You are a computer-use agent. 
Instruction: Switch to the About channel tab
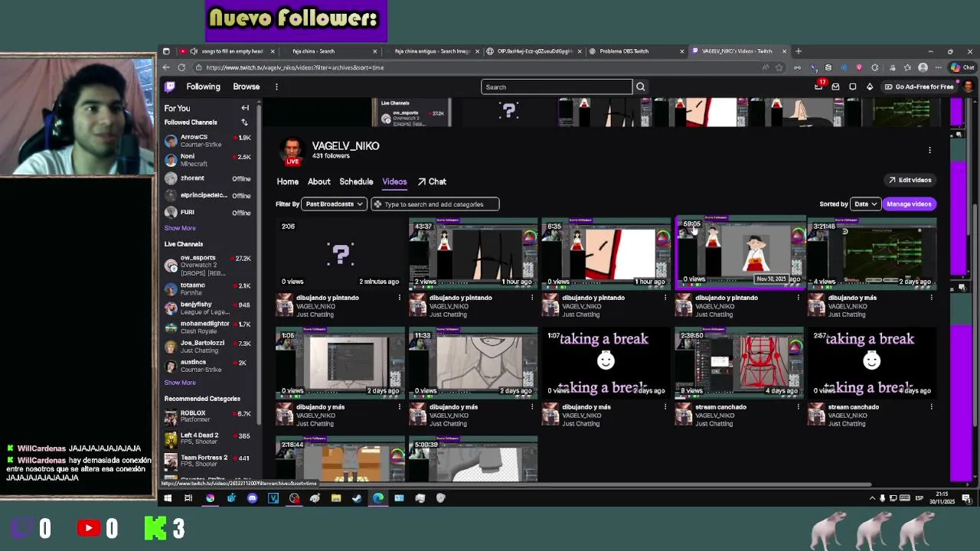pos(319,181)
